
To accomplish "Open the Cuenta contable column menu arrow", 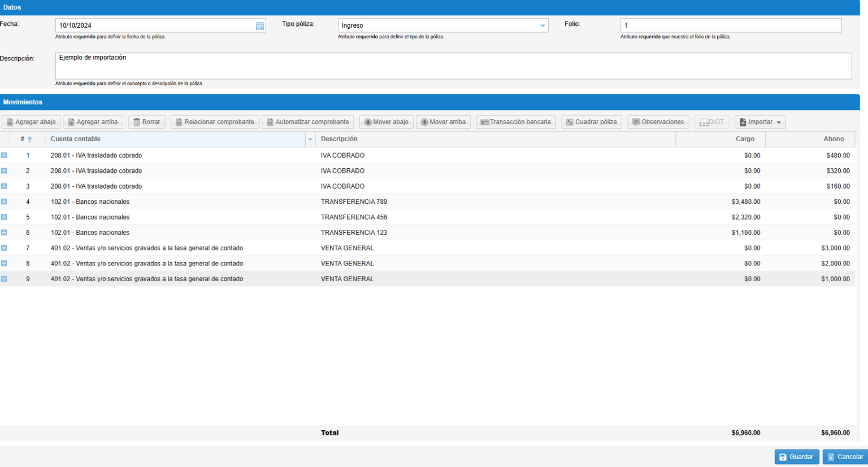I will [310, 139].
